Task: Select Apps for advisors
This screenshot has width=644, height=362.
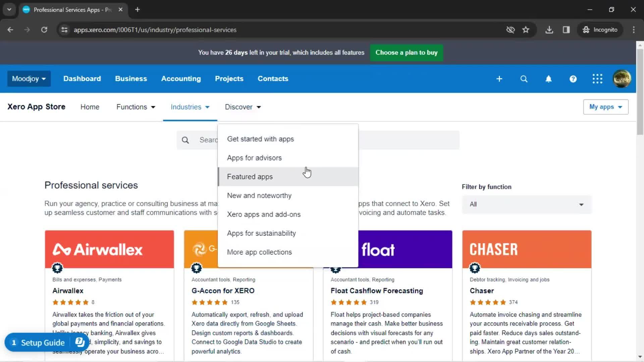Action: 288,158
